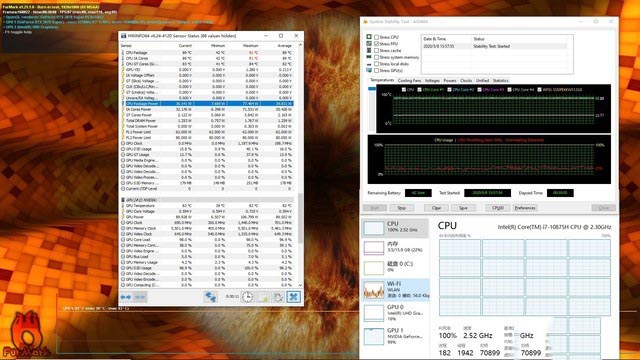Select the highlighted CPU Package Power row
The width and height of the screenshot is (640, 360).
[x=207, y=104]
